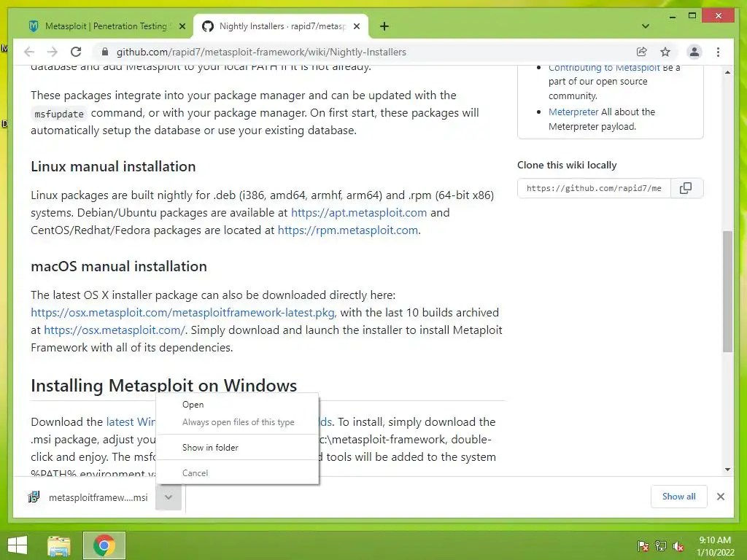Click the muted volume tray icon
Viewport: 747px width, 560px height.
(678, 546)
